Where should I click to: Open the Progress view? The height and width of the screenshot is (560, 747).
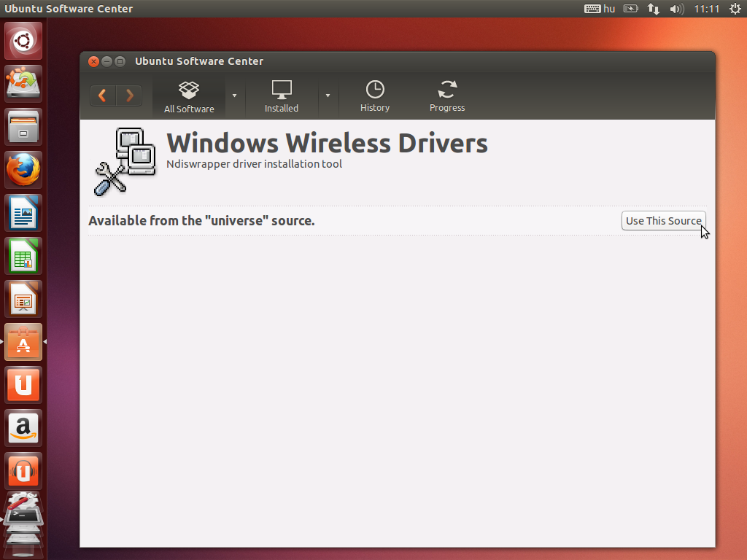[447, 97]
